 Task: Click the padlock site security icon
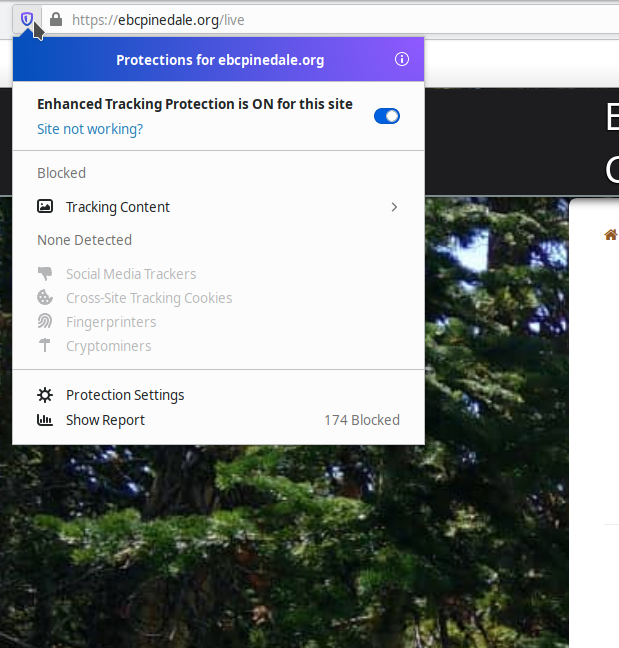pyautogui.click(x=56, y=19)
